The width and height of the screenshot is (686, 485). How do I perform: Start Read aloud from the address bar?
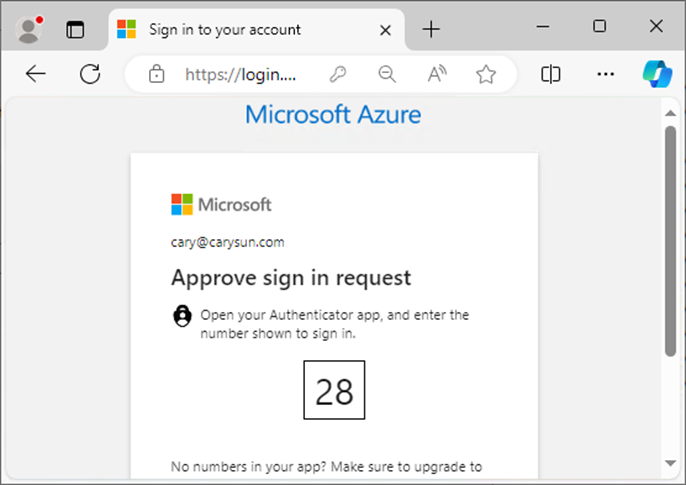pos(437,74)
